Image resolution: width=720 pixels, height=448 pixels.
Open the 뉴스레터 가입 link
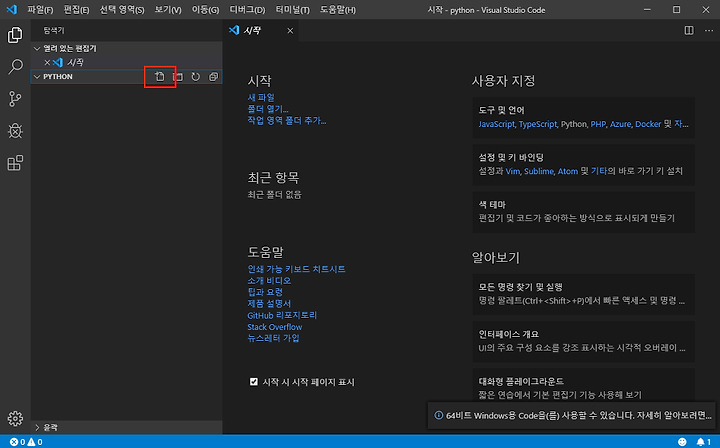coord(273,338)
